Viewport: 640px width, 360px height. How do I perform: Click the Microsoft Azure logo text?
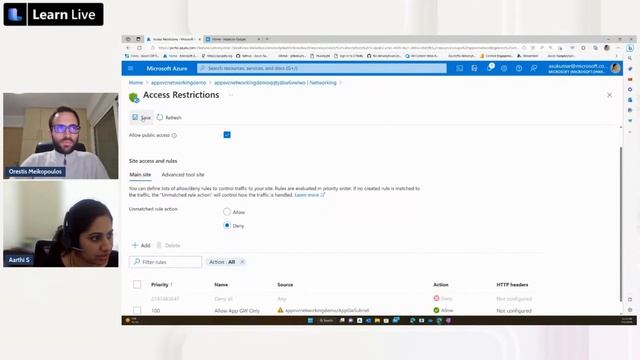click(x=167, y=69)
